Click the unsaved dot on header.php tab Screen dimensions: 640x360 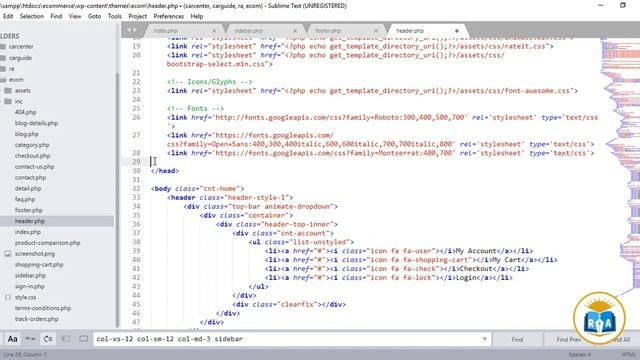click(x=457, y=31)
